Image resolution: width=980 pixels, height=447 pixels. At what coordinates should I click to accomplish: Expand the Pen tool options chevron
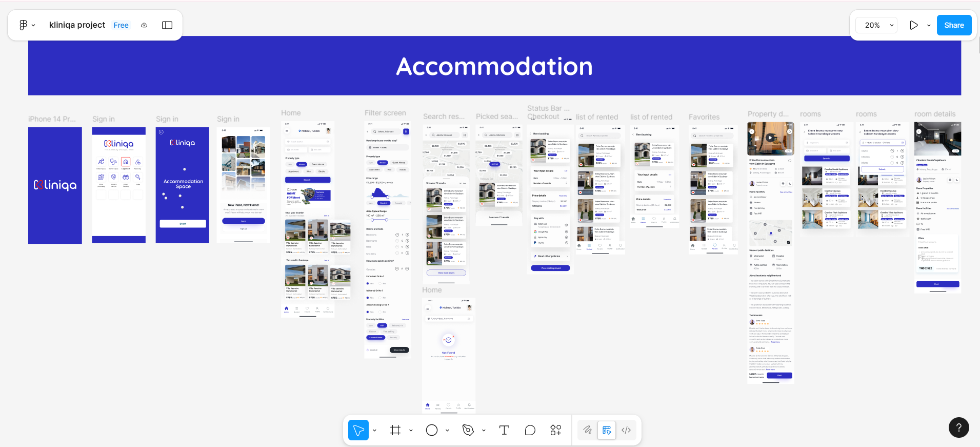484,431
